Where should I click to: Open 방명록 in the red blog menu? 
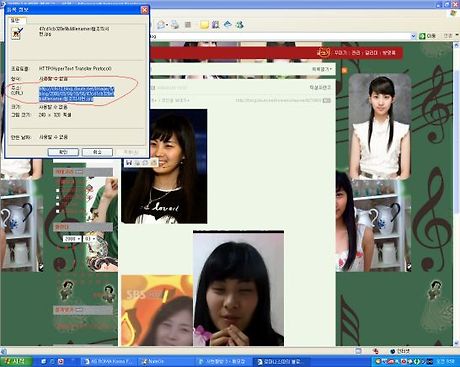coord(389,53)
